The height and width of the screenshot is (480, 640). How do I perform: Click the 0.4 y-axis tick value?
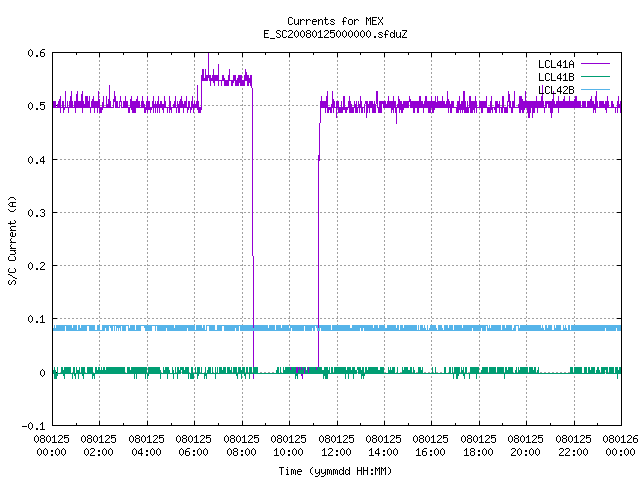point(36,160)
